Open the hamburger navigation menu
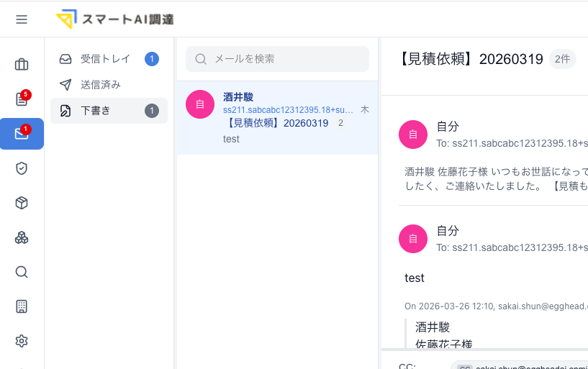588x369 pixels. [x=22, y=19]
